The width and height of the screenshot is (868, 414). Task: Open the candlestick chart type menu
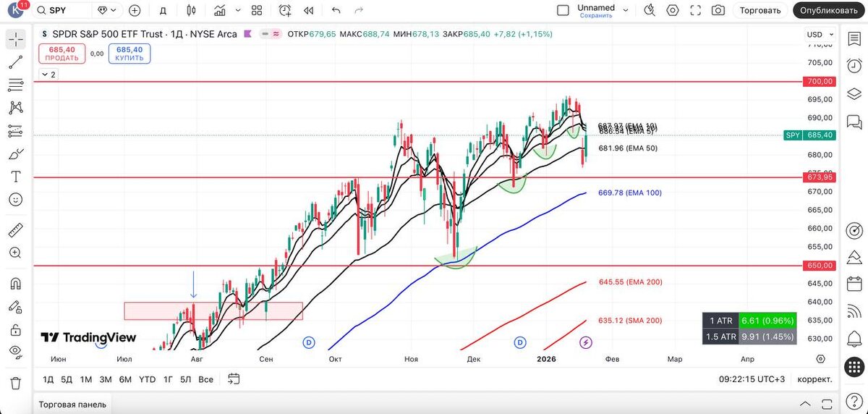[x=191, y=10]
